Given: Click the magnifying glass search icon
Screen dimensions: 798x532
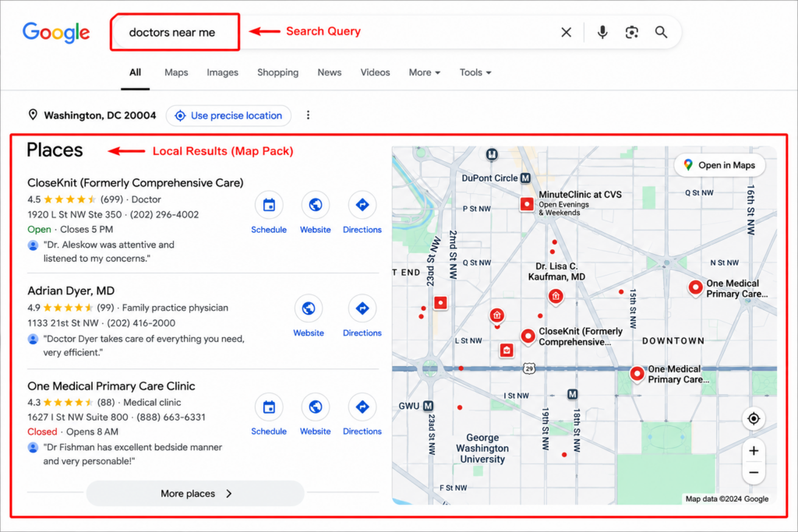Looking at the screenshot, I should 661,33.
